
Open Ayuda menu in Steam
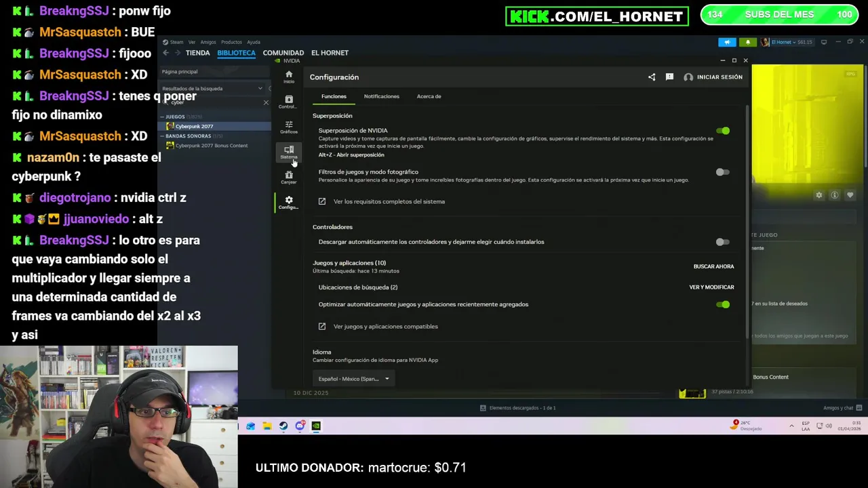[254, 42]
